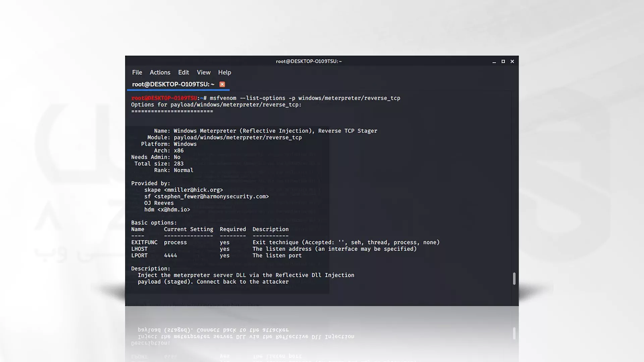Open the Actions menu

click(x=160, y=72)
